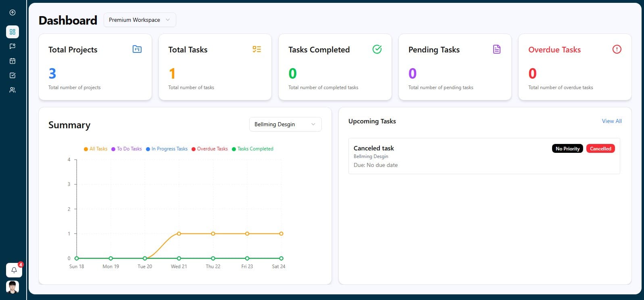Image resolution: width=644 pixels, height=300 pixels.
Task: Open the Canceled task card title
Action: (374, 148)
